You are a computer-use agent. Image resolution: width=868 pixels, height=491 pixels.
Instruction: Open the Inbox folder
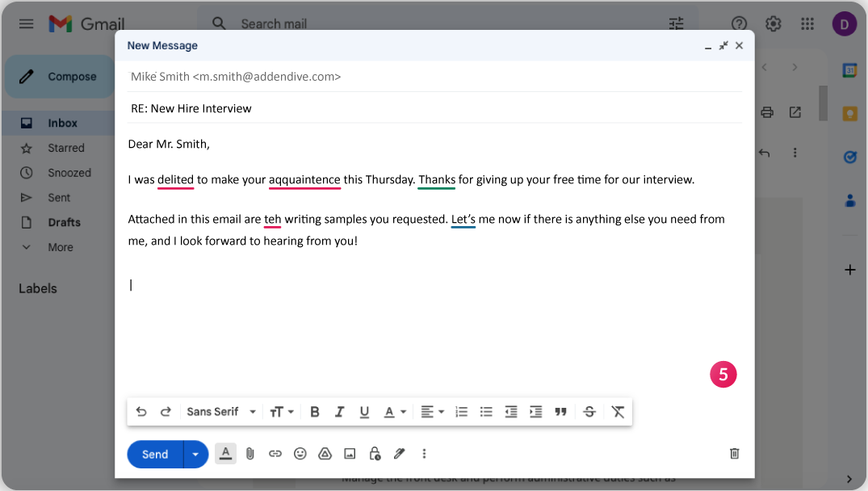62,124
